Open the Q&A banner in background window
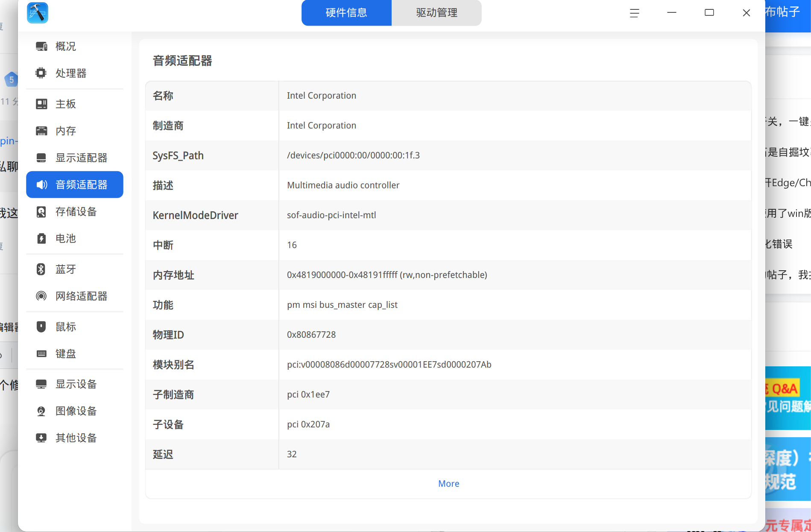811x532 pixels. (788, 398)
